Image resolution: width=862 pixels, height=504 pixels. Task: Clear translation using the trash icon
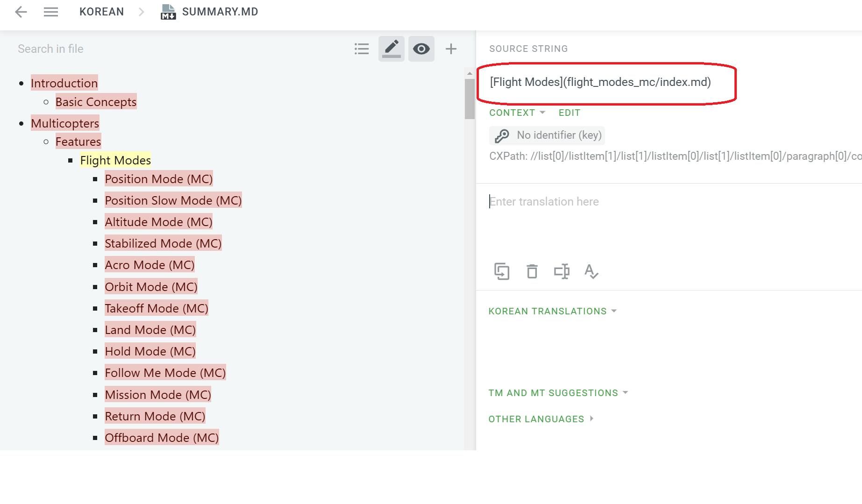pyautogui.click(x=532, y=271)
